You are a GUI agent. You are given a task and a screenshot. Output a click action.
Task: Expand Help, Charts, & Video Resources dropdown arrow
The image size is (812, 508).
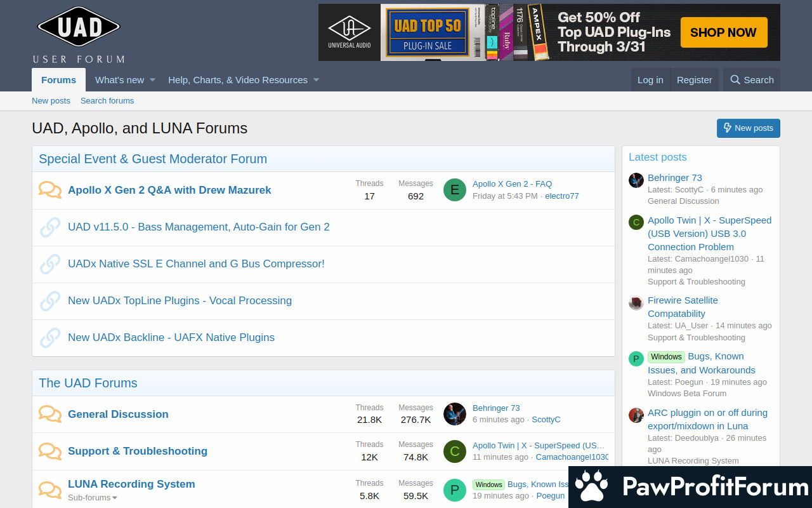click(316, 80)
